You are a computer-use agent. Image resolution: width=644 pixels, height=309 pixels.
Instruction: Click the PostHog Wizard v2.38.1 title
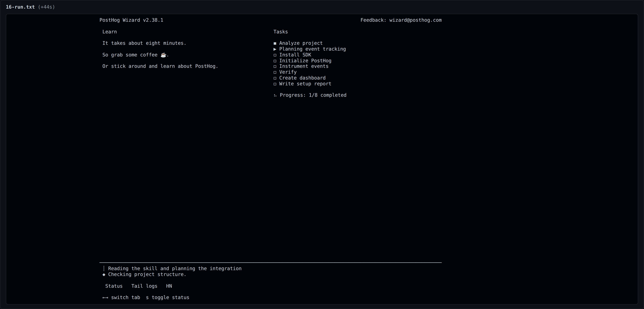(131, 20)
